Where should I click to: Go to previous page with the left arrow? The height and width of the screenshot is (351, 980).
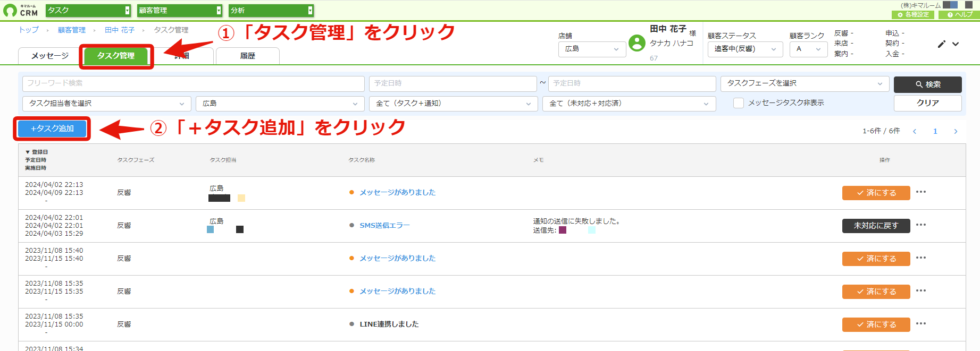coord(915,131)
